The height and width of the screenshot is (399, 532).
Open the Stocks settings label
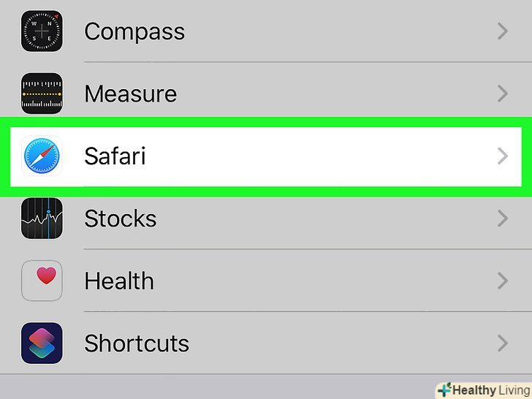[121, 218]
